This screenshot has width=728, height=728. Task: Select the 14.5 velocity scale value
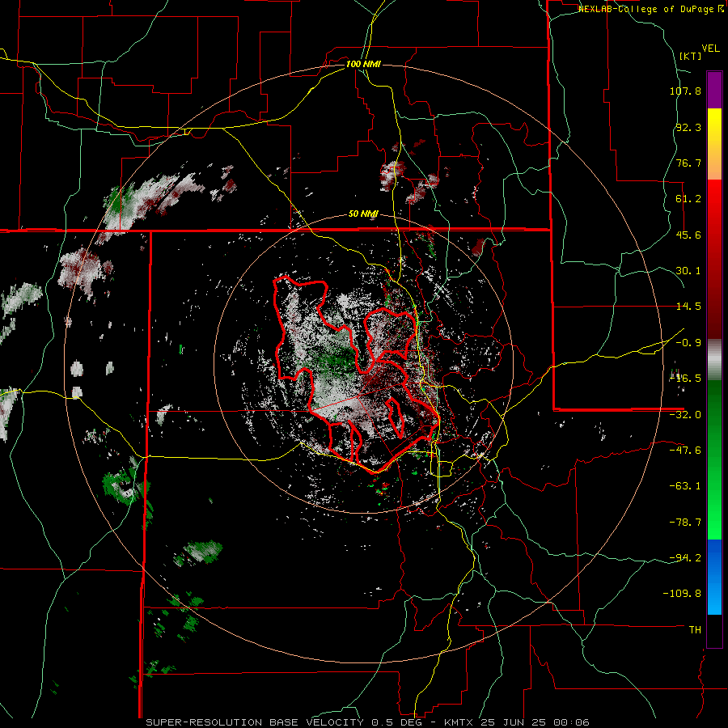[x=688, y=307]
